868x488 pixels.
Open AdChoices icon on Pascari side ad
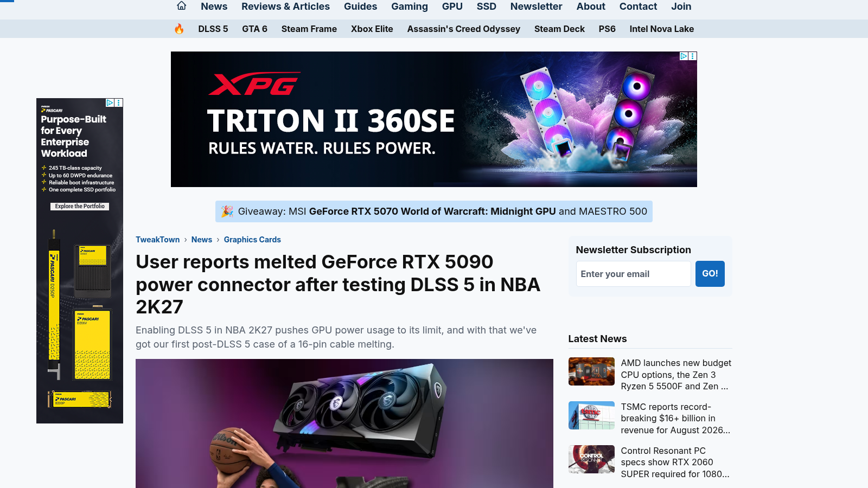110,102
